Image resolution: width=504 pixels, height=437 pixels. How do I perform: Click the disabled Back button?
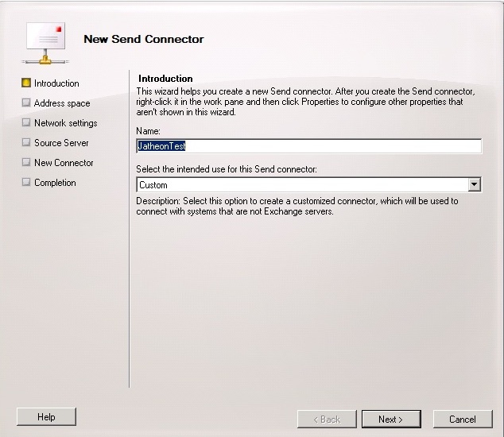point(327,419)
